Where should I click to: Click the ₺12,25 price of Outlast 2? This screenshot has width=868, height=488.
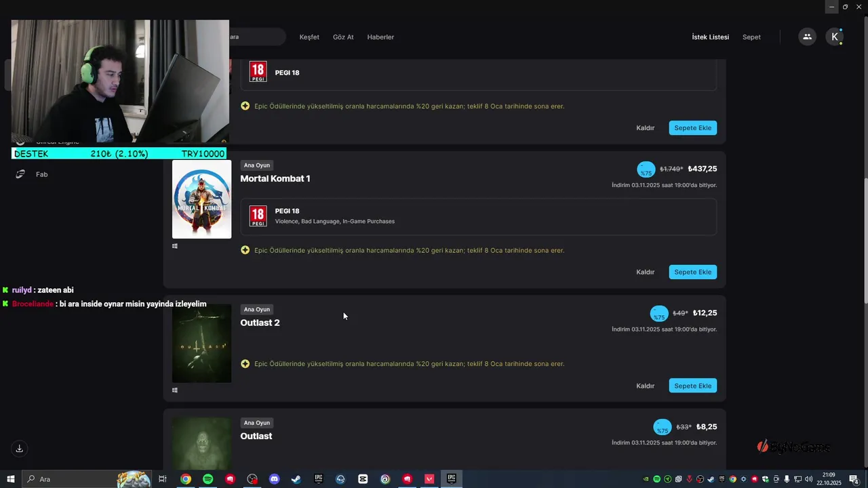pyautogui.click(x=704, y=313)
